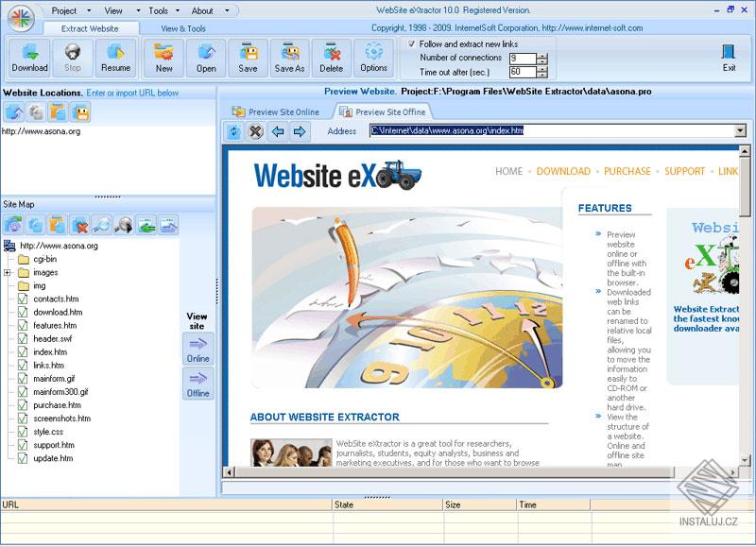Click the browser stop X icon beside Address

coord(255,131)
